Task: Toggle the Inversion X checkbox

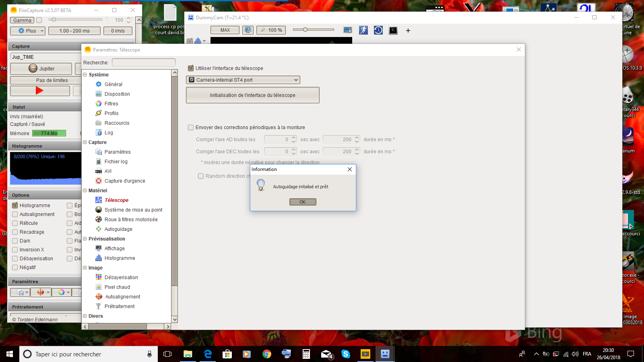Action: click(x=15, y=250)
